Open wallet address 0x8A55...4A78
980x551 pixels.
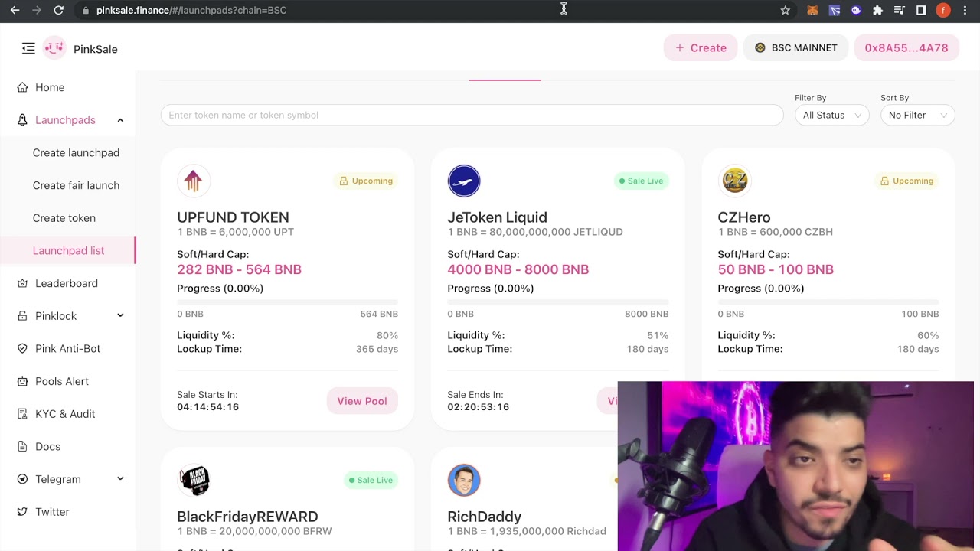906,47
